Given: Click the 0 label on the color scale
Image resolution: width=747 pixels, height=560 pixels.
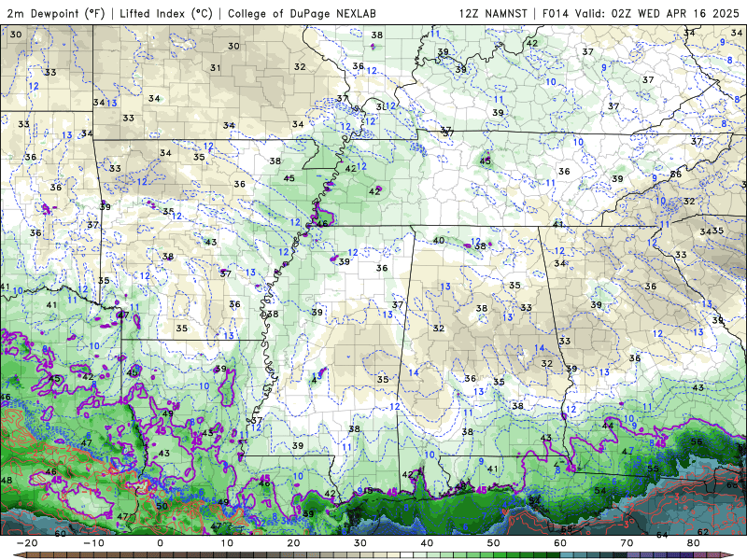Looking at the screenshot, I should click(x=160, y=543).
